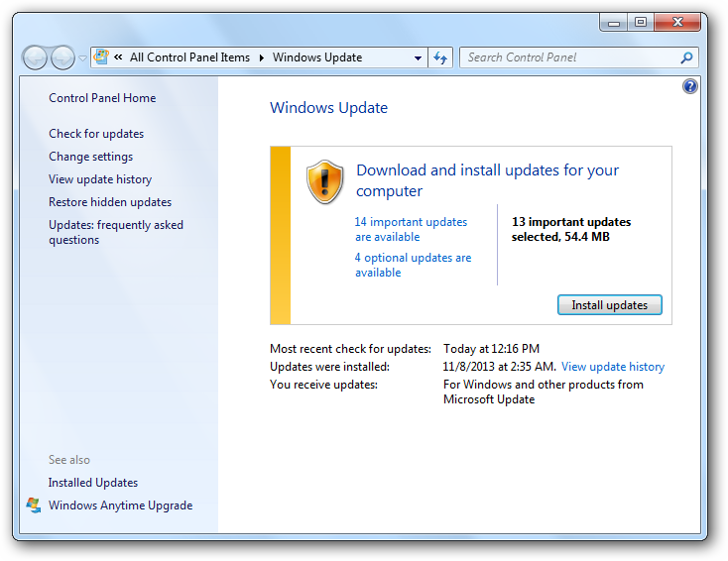Focus the Search Control Panel field

tap(570, 57)
